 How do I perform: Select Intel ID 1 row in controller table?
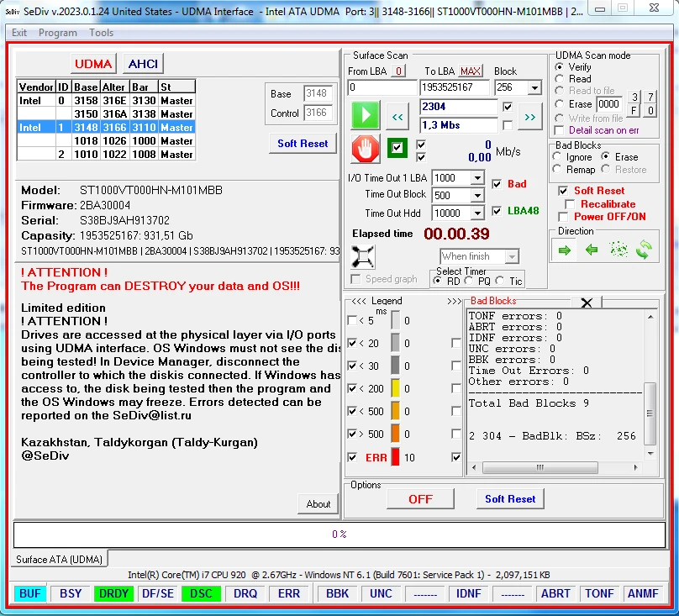106,128
